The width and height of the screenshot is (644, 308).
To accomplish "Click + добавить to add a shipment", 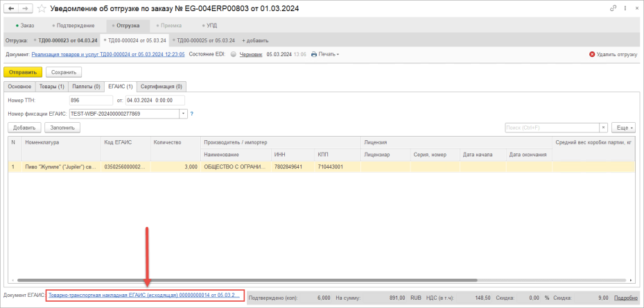I will click(255, 40).
